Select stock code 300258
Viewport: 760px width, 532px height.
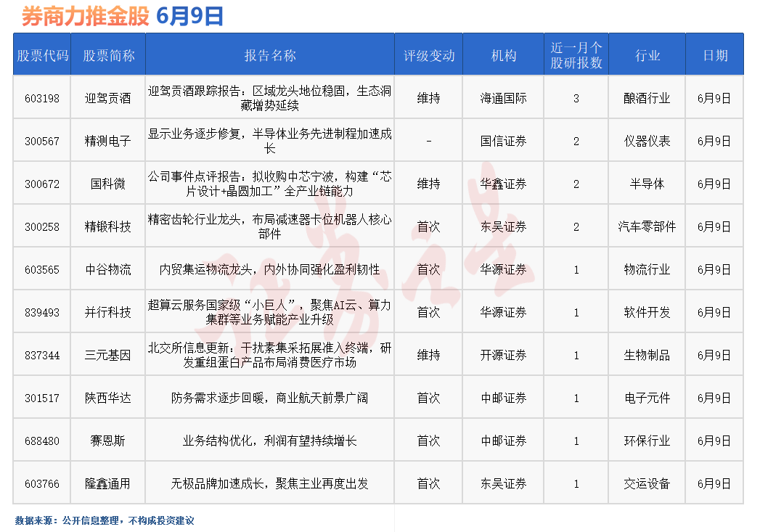[42, 226]
